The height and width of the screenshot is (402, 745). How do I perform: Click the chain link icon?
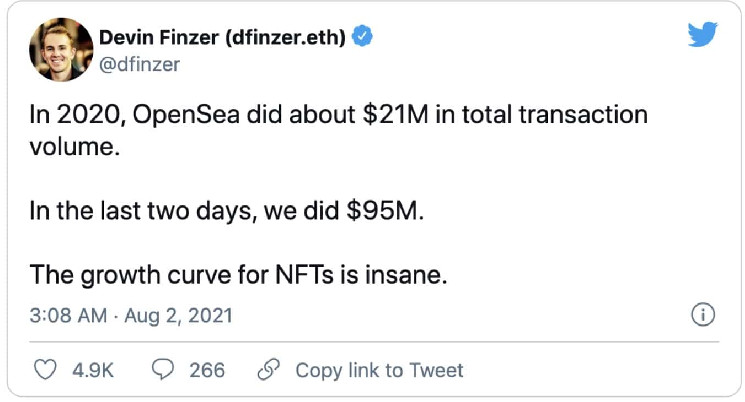click(x=269, y=370)
